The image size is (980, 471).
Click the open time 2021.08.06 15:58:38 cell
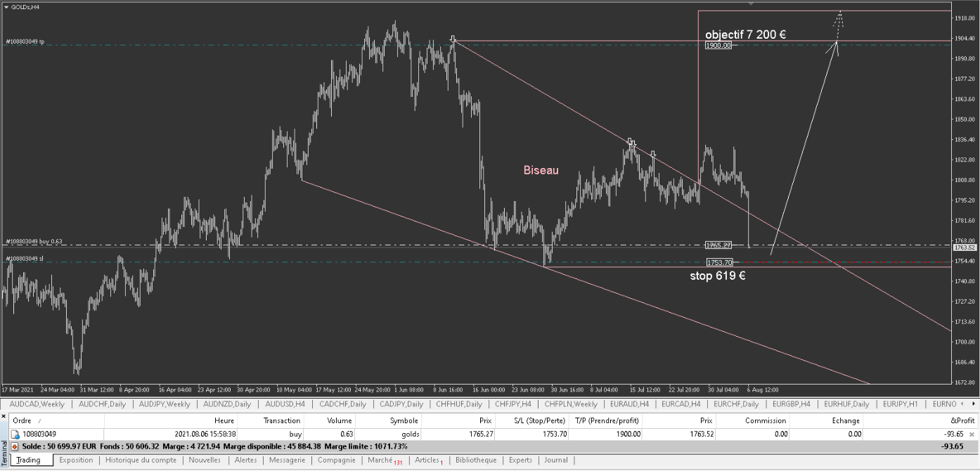pyautogui.click(x=205, y=434)
